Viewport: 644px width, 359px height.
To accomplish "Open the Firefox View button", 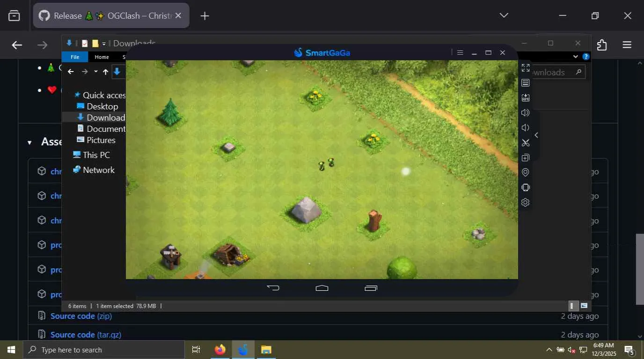I will coord(14,16).
